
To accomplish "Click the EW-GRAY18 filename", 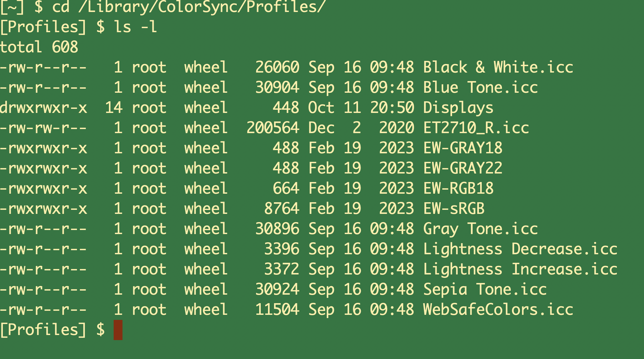I will click(x=463, y=148).
